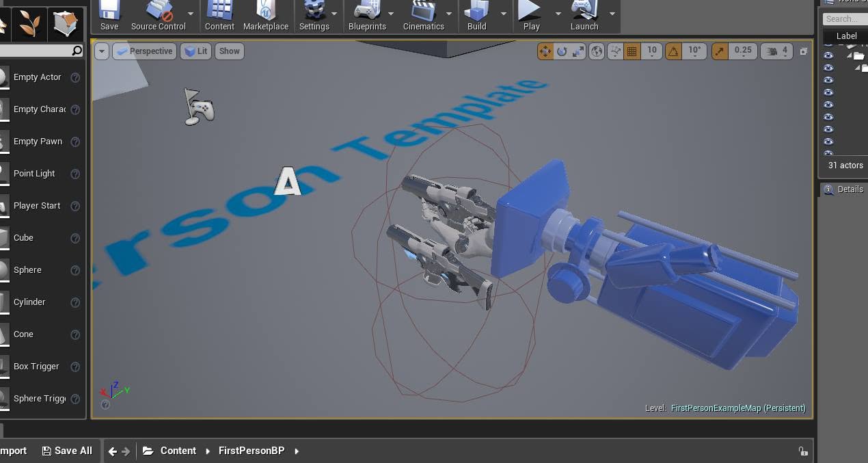This screenshot has width=868, height=463.
Task: Click the Save toolbar icon
Action: 109,16
